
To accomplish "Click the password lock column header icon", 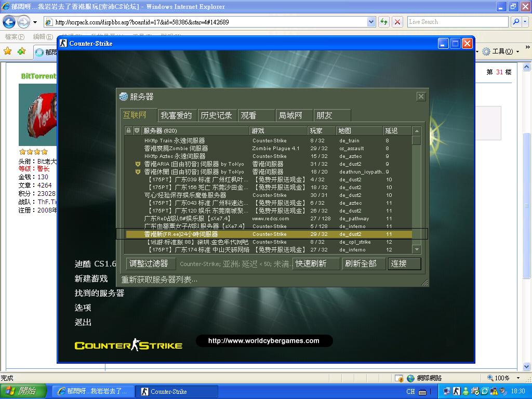I will 128,130.
